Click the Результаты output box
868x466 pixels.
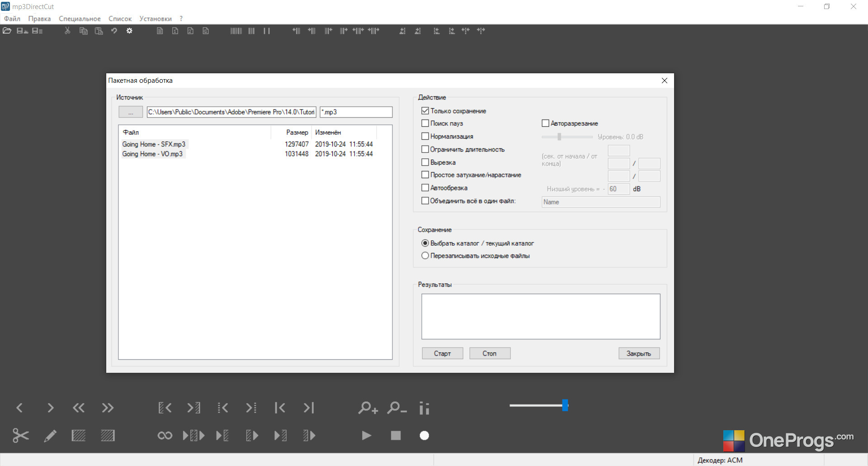tap(541, 316)
